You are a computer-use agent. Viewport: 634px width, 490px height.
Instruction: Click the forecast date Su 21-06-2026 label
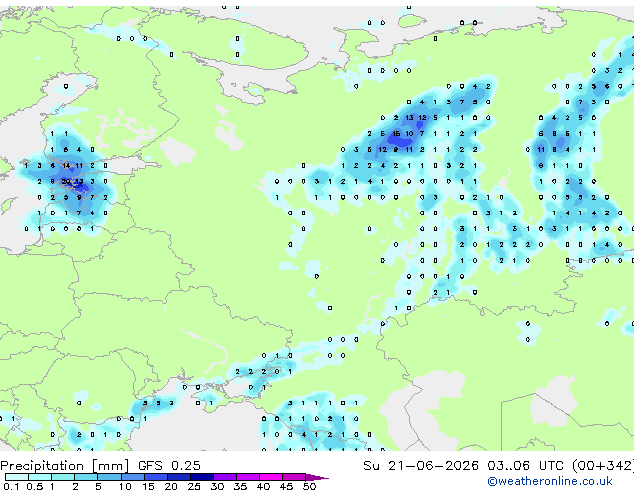click(x=421, y=466)
